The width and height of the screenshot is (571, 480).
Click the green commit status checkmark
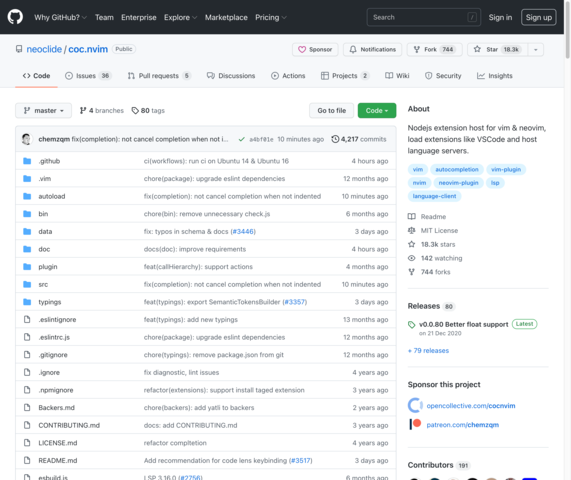[x=241, y=139]
